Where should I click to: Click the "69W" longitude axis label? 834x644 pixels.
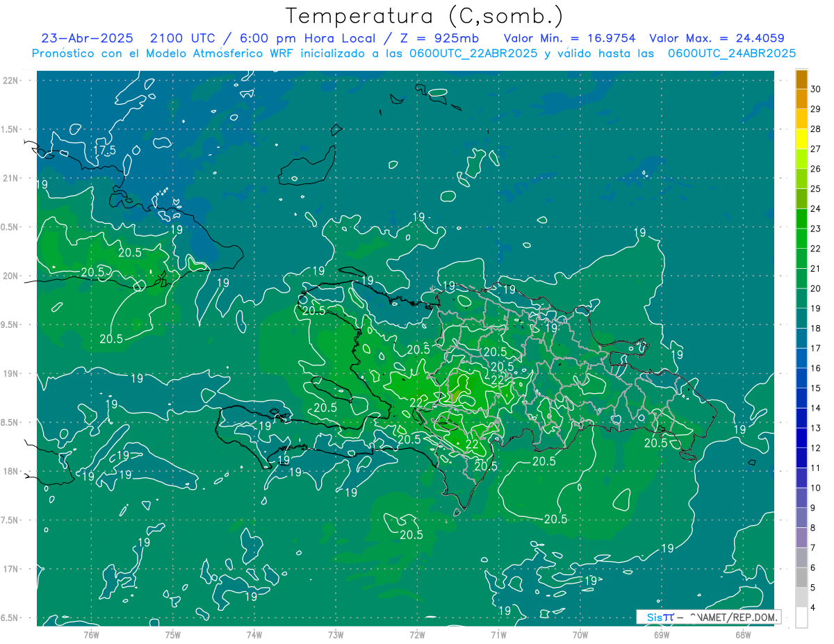pos(662,634)
